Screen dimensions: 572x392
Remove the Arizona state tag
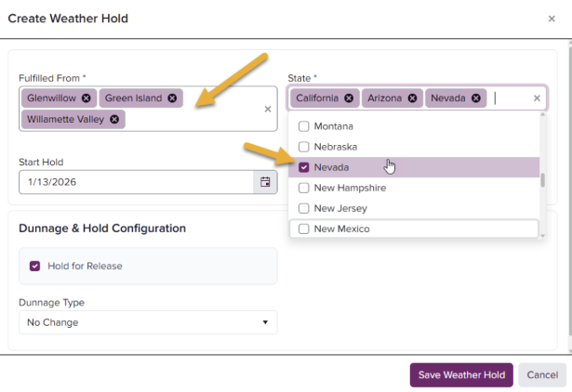(x=412, y=98)
